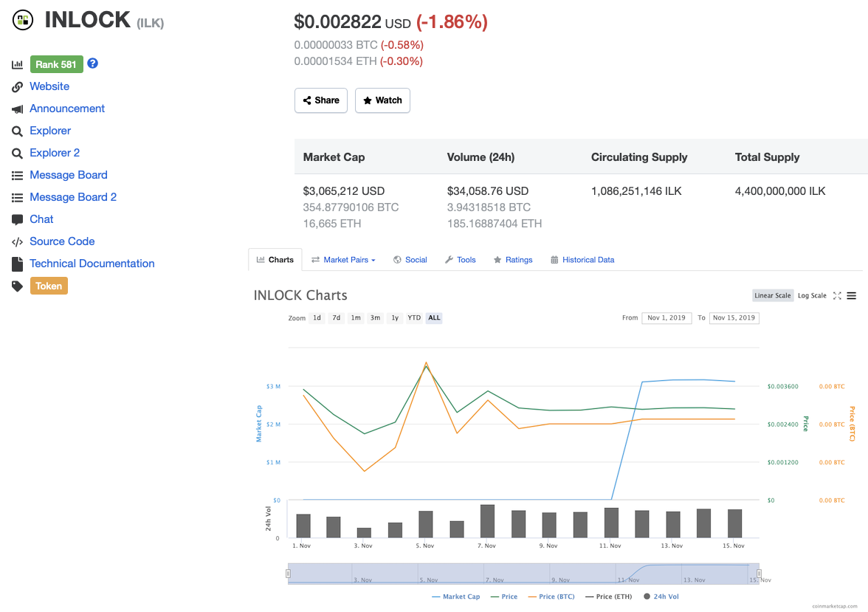Open the Explorer magnifier icon
Image resolution: width=868 pixels, height=612 pixels.
tap(16, 131)
